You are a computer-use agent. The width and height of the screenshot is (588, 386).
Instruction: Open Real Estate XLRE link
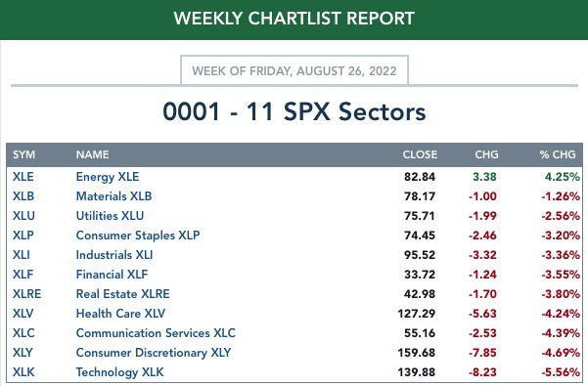click(123, 294)
